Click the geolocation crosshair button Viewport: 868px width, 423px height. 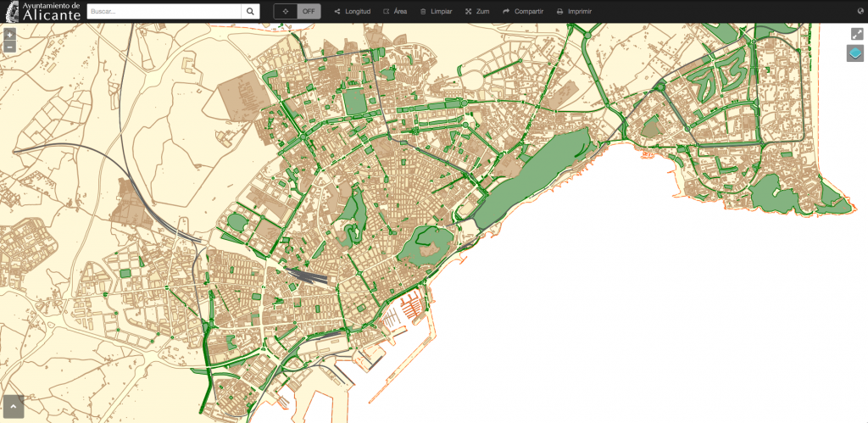(286, 12)
